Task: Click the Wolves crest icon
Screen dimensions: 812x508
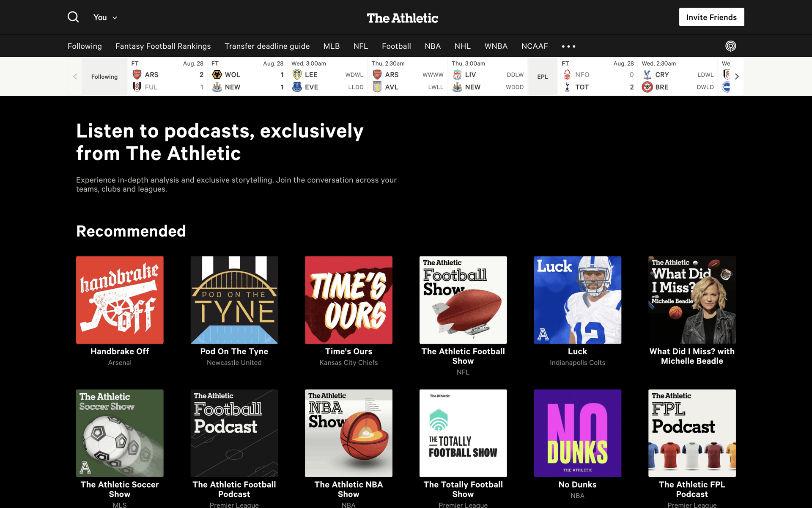Action: pos(217,75)
